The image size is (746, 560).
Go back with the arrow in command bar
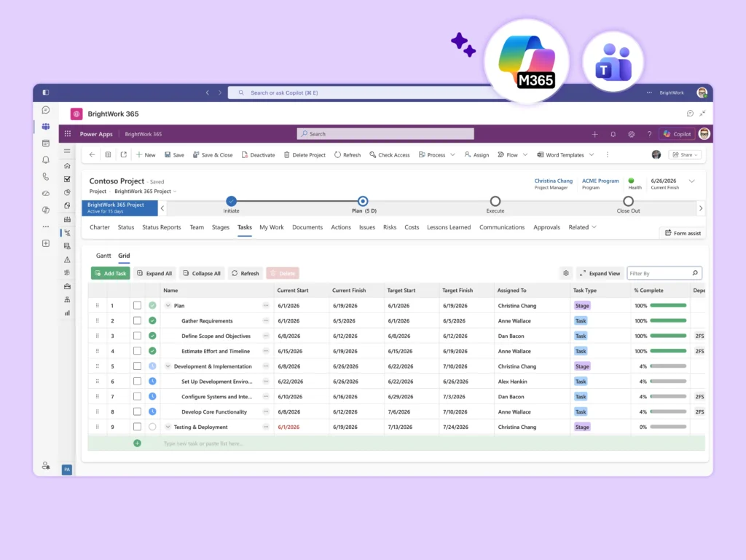92,155
